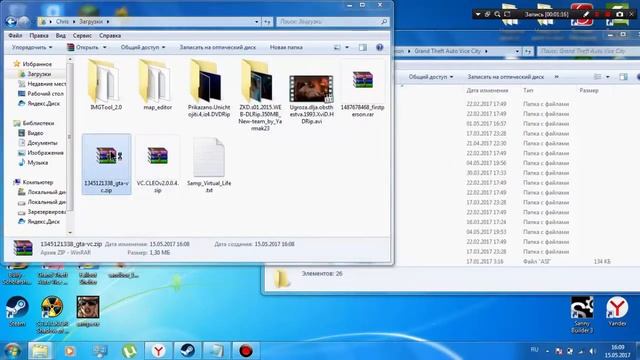Open Steam from the taskbar
The image size is (640, 360).
click(187, 351)
